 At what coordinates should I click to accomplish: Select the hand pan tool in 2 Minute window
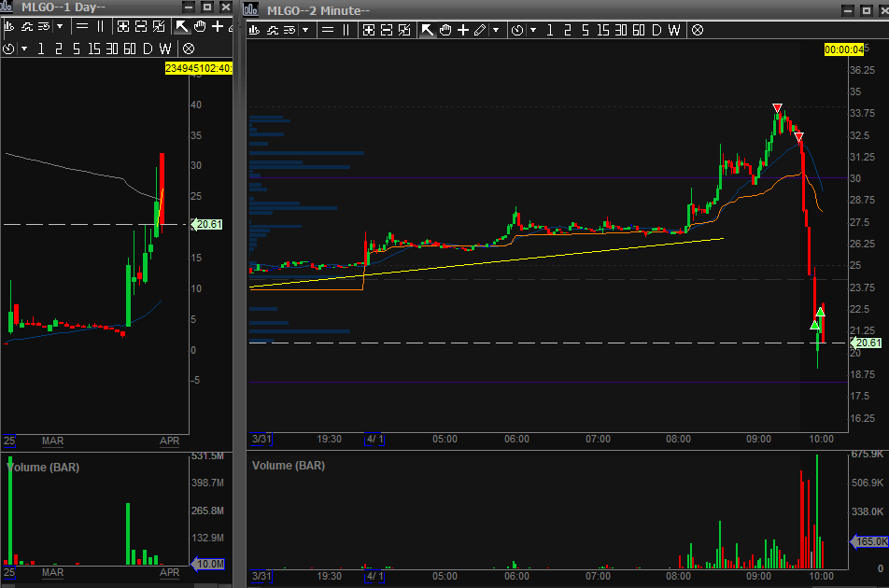(x=445, y=30)
